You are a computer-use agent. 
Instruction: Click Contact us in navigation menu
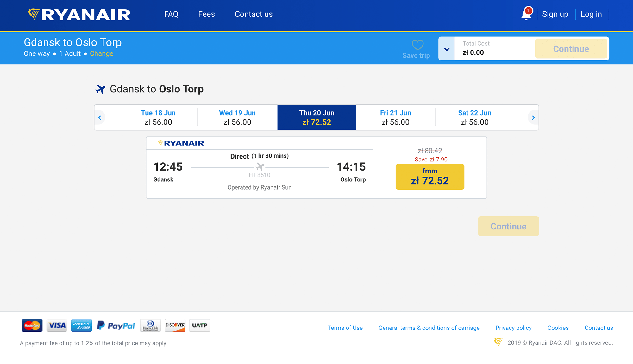pyautogui.click(x=254, y=14)
